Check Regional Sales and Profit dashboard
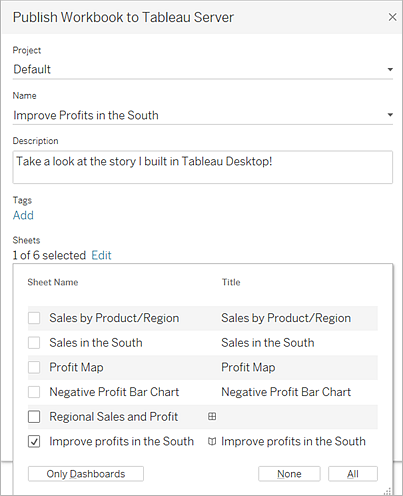 click(x=34, y=417)
